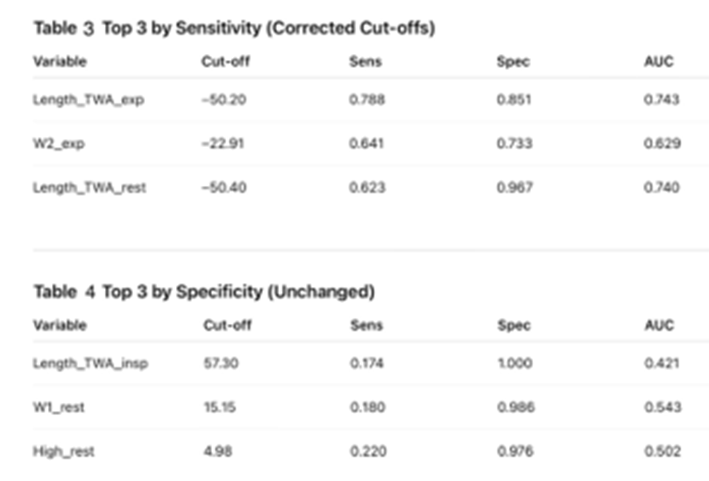
Task: Select the Variable column header in Table 3
Action: [x=60, y=61]
